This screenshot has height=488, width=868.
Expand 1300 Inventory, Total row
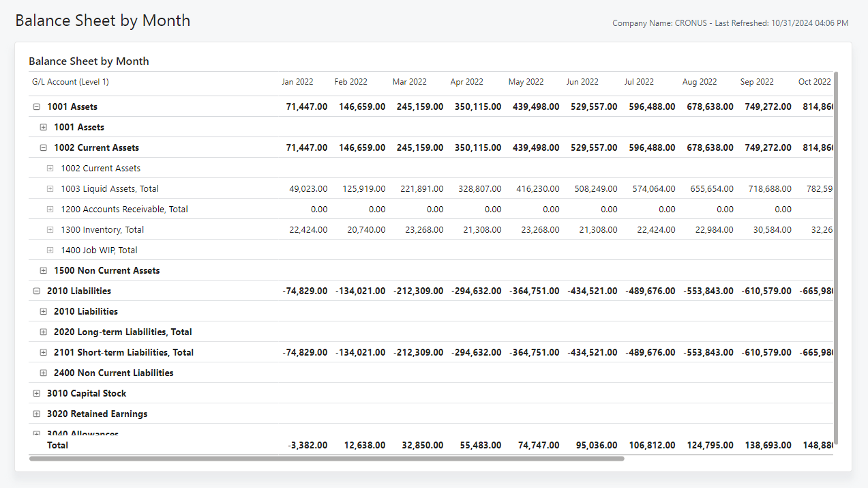coord(49,229)
